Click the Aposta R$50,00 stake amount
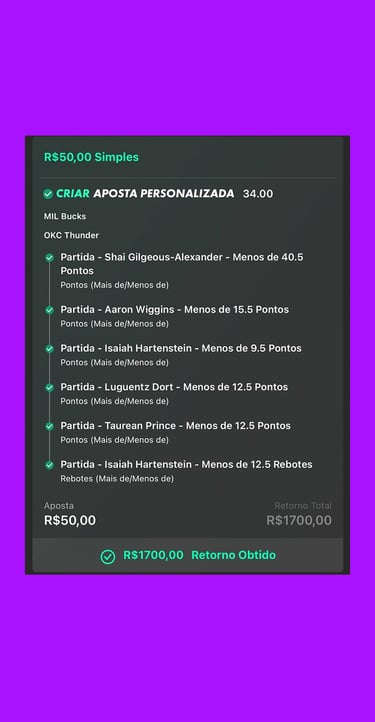The image size is (375, 722). coord(70,520)
